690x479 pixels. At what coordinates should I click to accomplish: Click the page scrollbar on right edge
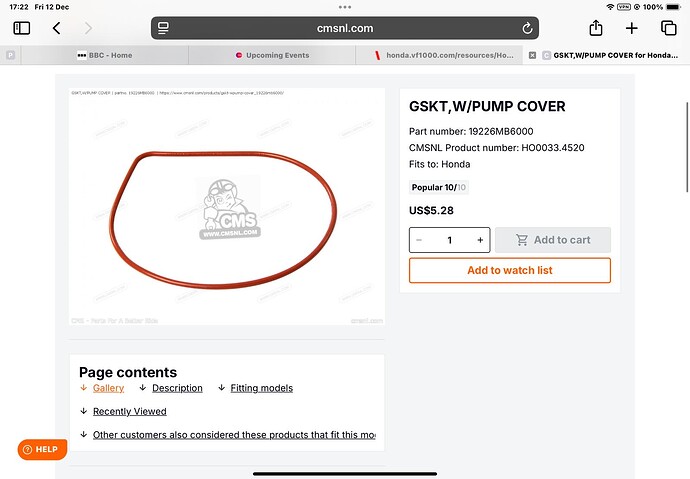[x=687, y=147]
